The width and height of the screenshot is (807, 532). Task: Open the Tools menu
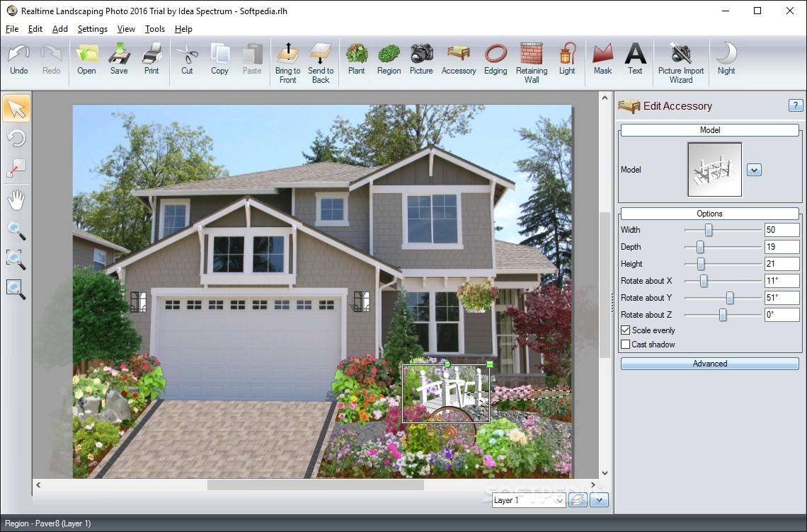[155, 29]
